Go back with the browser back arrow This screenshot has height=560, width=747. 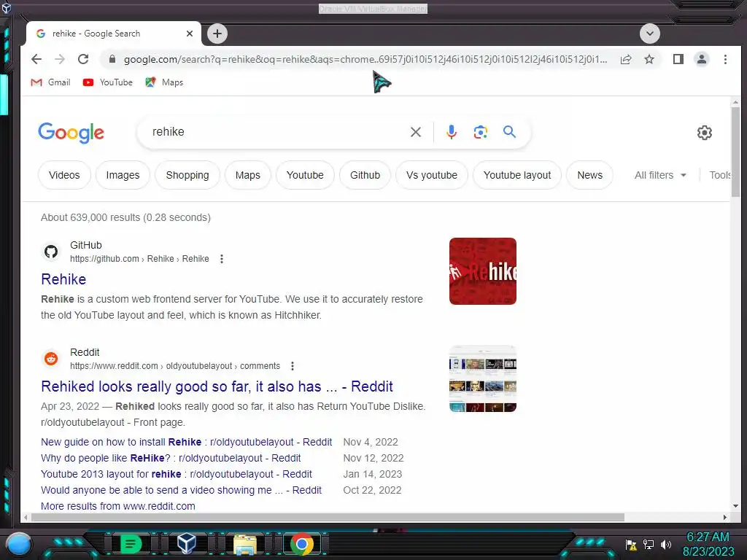point(36,59)
